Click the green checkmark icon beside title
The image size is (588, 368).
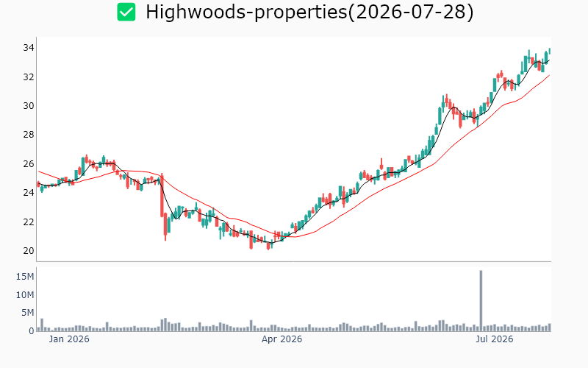126,12
